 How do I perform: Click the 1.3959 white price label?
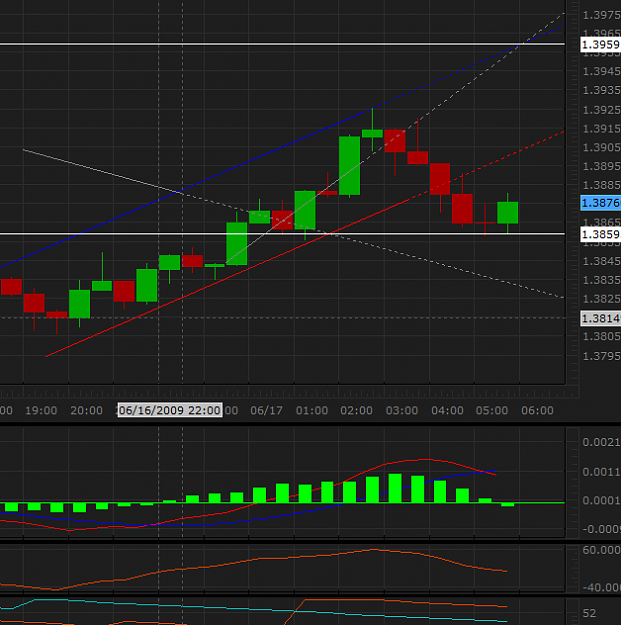[x=600, y=44]
